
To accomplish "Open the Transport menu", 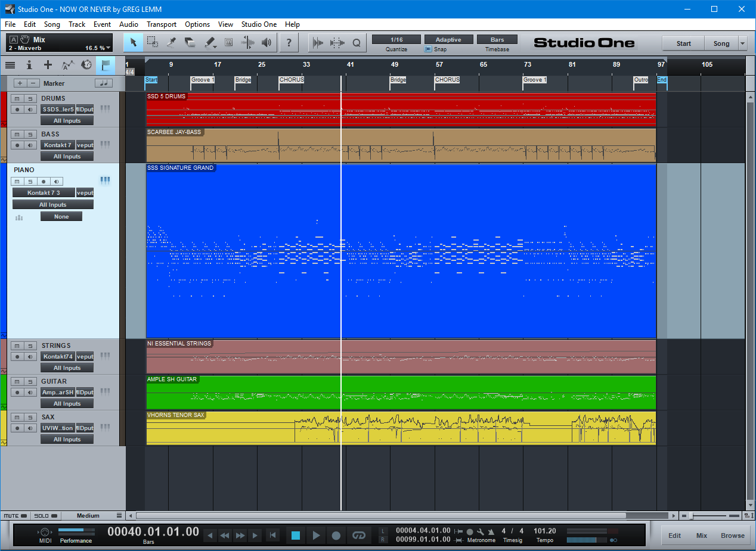I will click(x=162, y=24).
